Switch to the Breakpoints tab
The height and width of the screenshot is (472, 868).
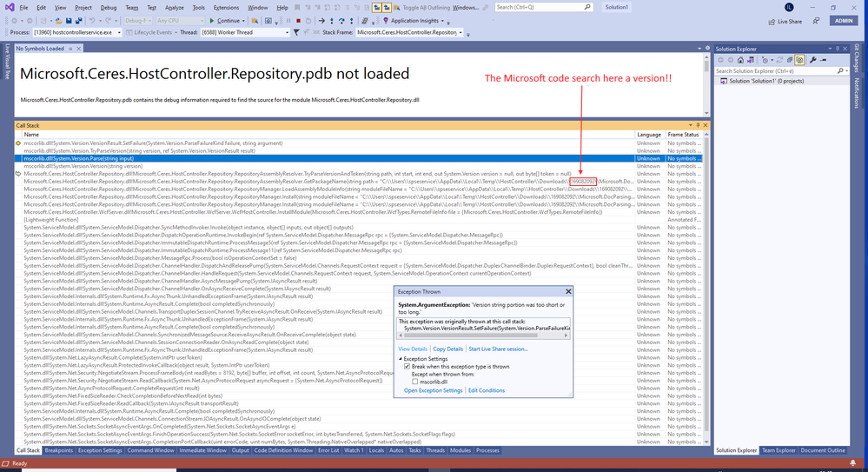tap(59, 450)
